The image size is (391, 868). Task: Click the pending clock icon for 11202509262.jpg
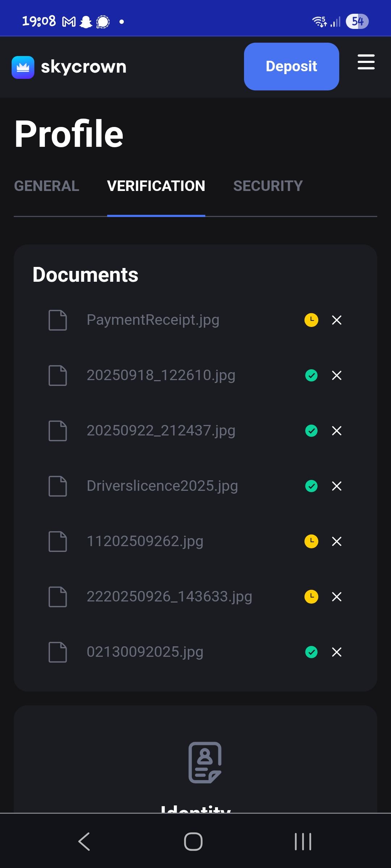click(x=311, y=541)
